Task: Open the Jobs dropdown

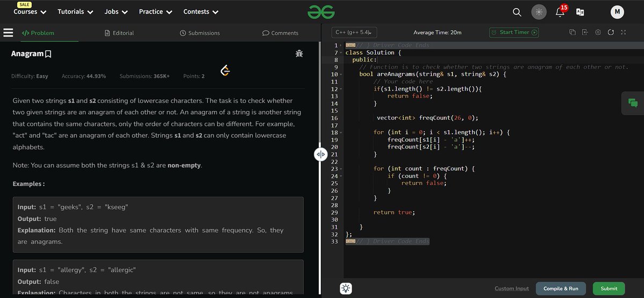Action: point(116,12)
